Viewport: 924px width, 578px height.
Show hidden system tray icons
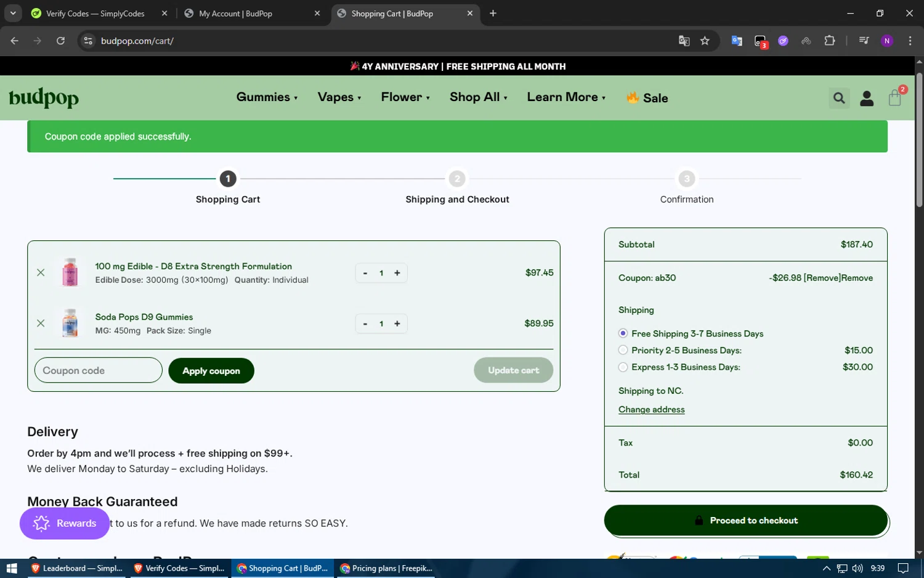pos(826,568)
